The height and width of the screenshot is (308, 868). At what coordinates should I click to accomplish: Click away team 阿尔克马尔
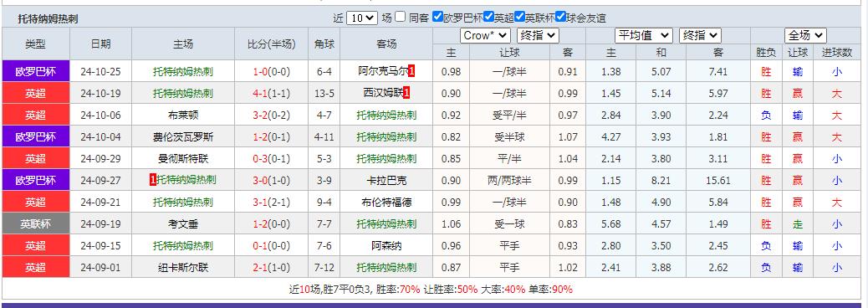[x=383, y=71]
